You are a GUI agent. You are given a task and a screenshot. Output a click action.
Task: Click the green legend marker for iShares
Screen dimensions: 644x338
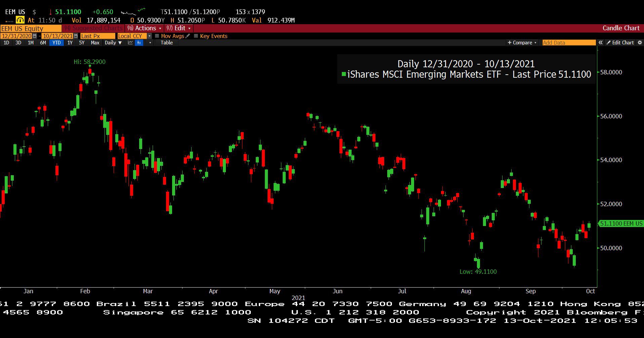click(344, 74)
